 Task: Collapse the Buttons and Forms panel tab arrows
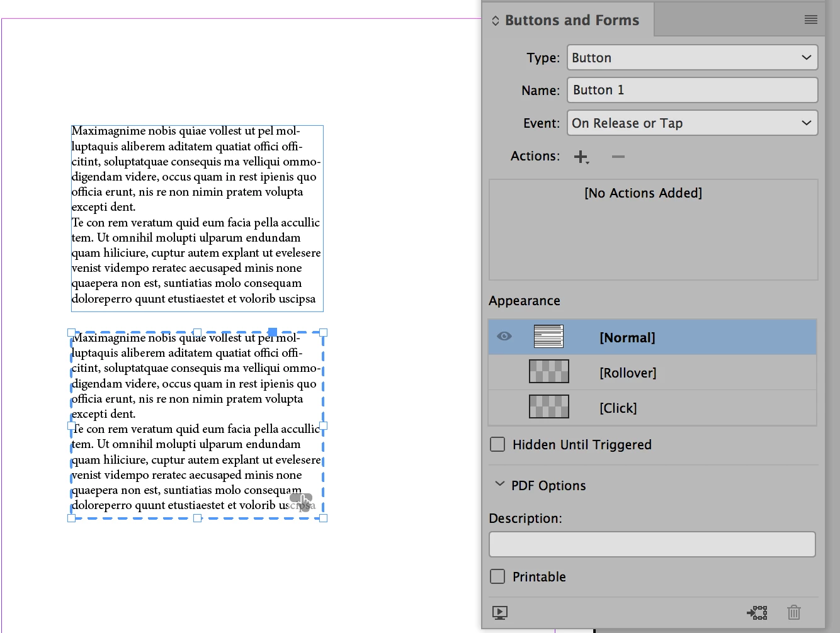[496, 21]
